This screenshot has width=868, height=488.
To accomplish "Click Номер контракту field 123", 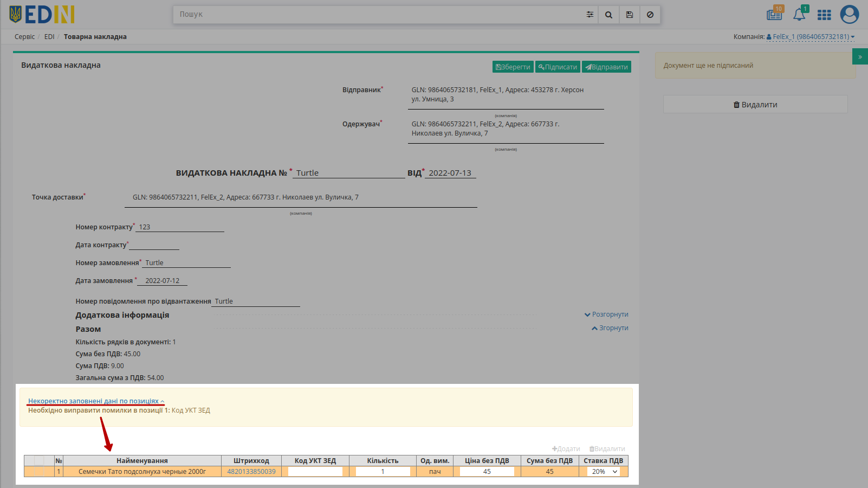I will 180,227.
